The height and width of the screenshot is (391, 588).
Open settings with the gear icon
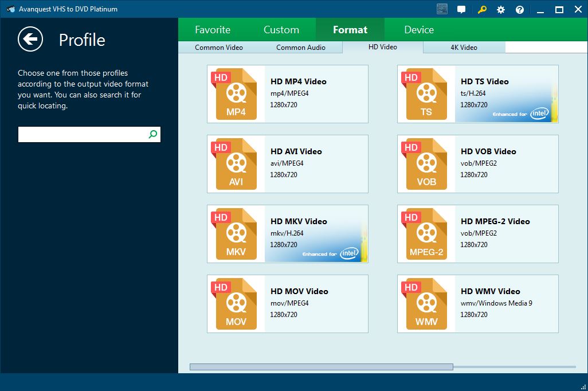501,9
